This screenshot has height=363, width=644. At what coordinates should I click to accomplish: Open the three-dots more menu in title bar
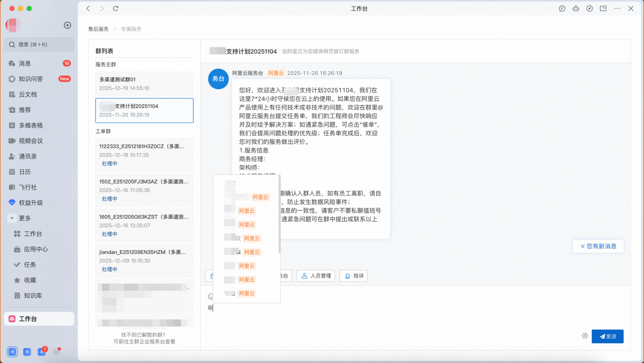pos(617,9)
